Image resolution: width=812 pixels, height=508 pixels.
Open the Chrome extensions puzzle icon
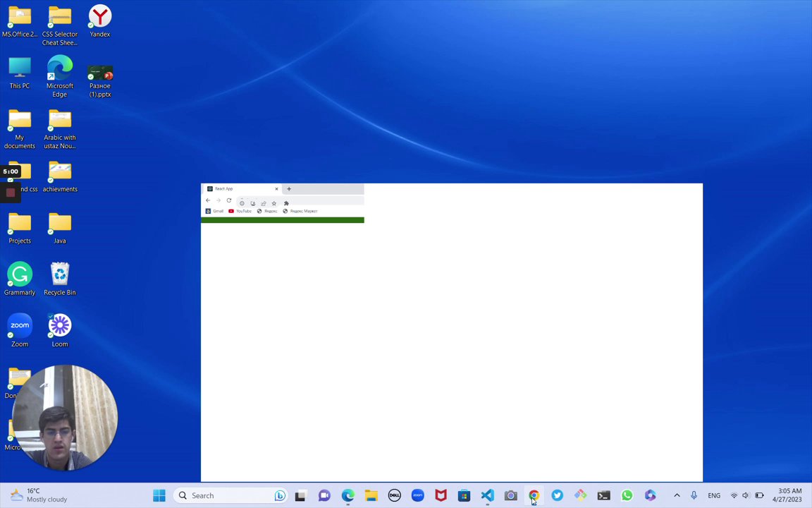point(286,203)
